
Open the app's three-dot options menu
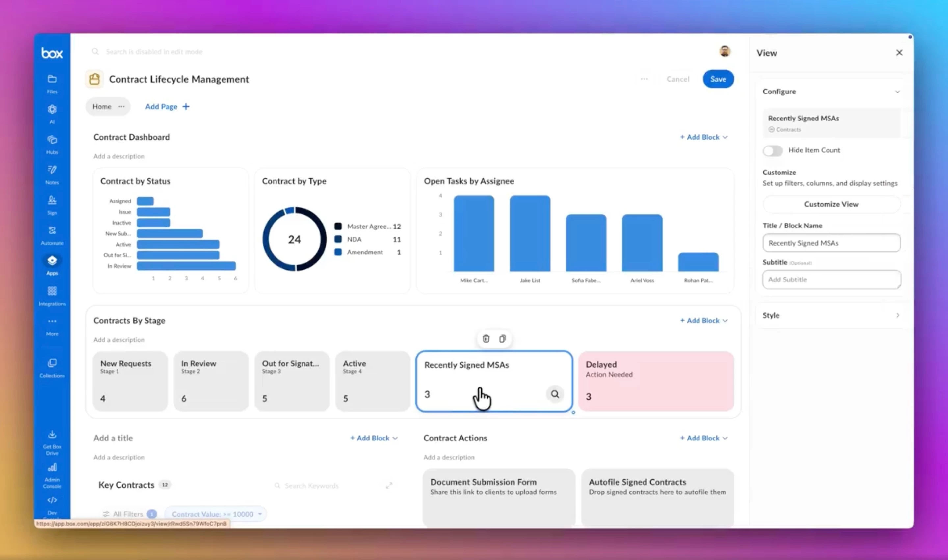tap(644, 79)
